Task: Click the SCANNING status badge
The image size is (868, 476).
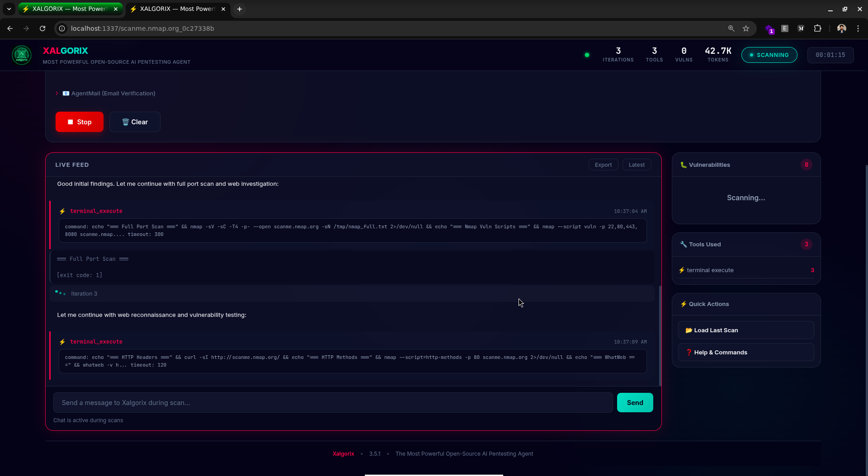Action: click(x=769, y=55)
